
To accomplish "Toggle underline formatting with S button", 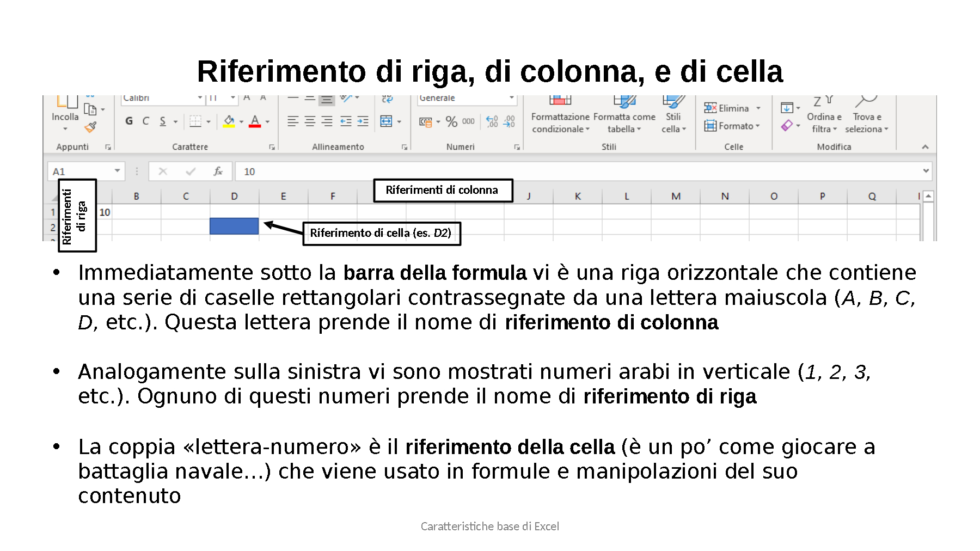I will (x=163, y=121).
